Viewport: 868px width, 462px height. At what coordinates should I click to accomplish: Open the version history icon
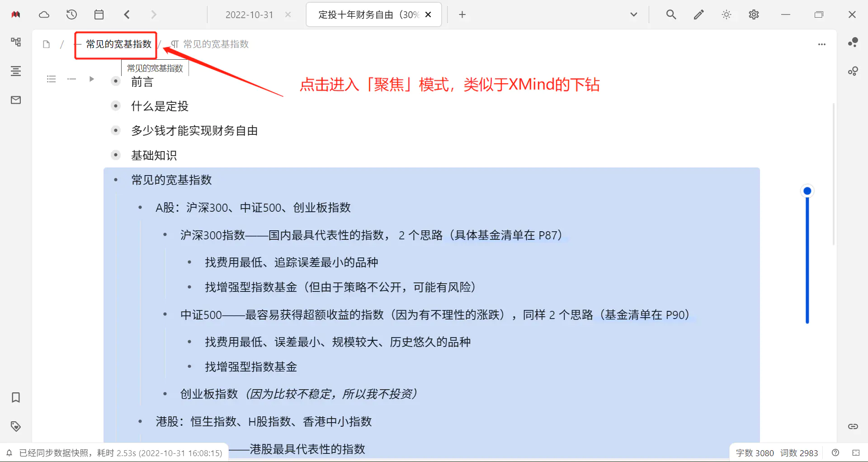(71, 14)
